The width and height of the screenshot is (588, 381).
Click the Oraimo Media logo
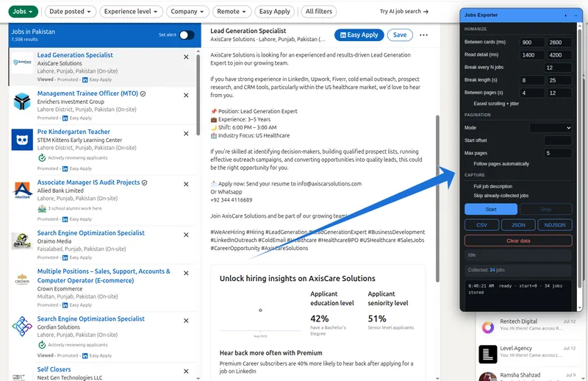pyautogui.click(x=22, y=241)
